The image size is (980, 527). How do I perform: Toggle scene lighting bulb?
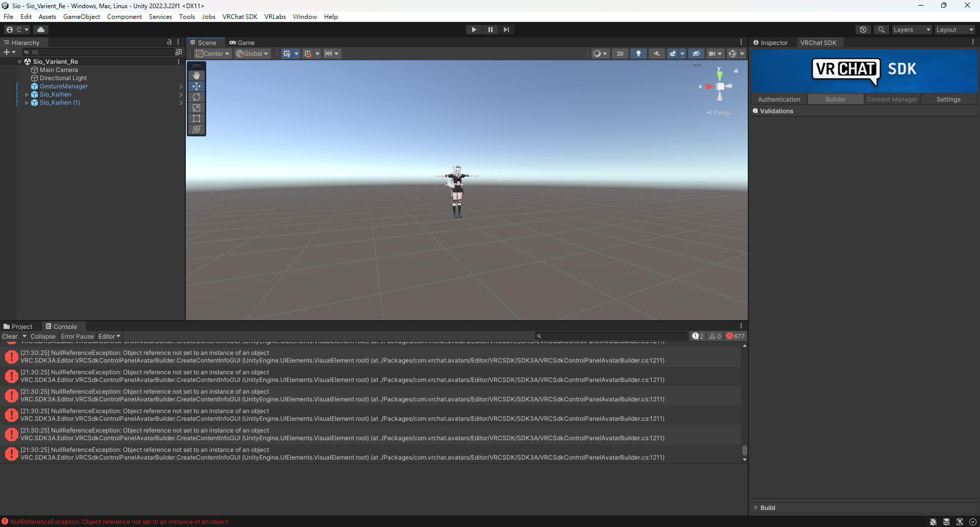[x=639, y=54]
